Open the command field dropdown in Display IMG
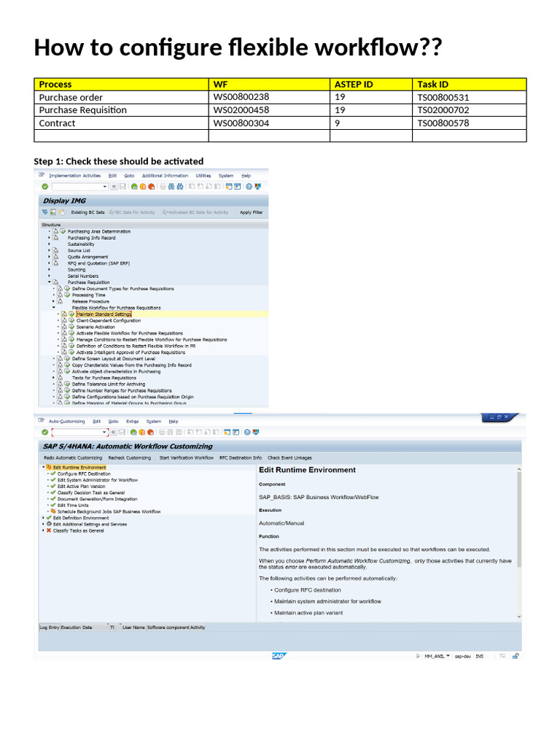The image size is (560, 747). coord(104,187)
